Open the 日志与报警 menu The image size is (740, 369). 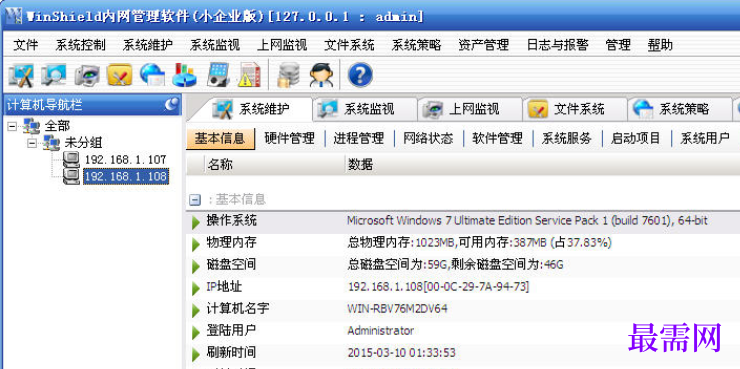[557, 45]
